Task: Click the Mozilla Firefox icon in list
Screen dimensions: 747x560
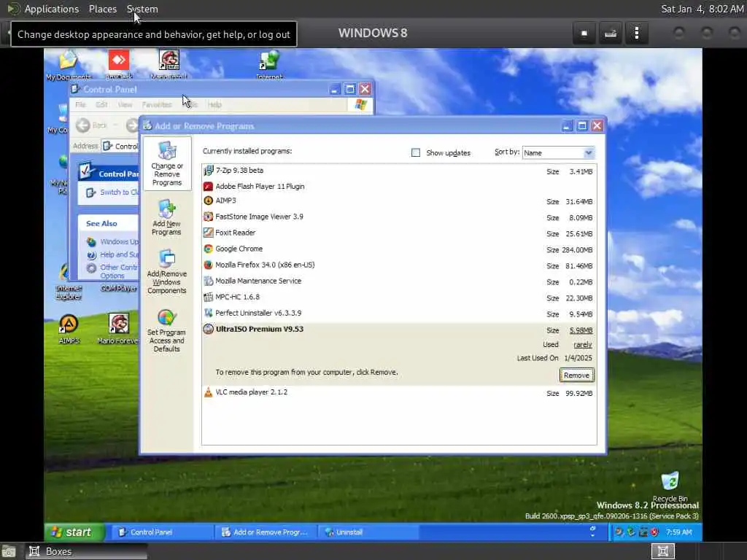Action: [208, 265]
